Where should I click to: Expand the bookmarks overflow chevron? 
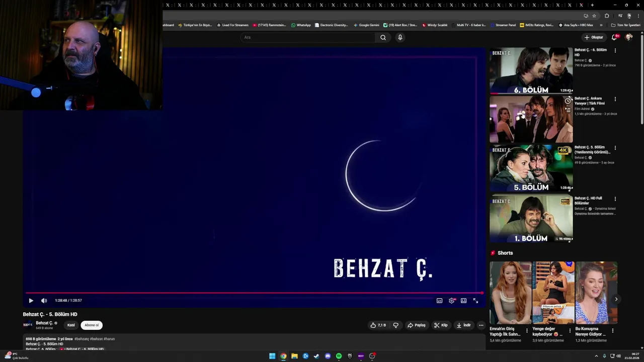(601, 25)
